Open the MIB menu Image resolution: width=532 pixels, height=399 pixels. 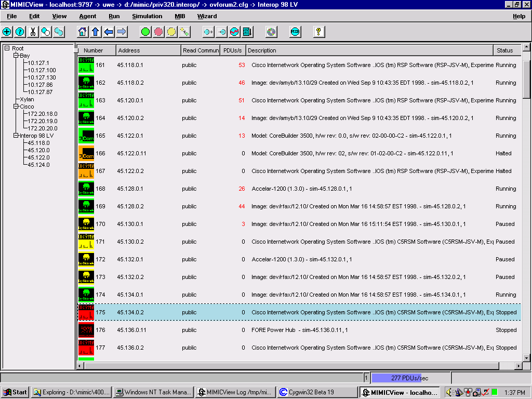tap(180, 16)
